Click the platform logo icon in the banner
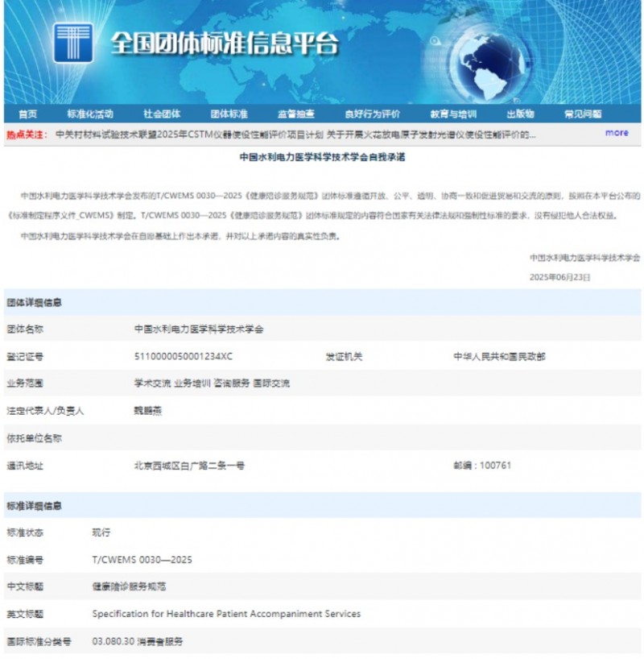Image resolution: width=644 pixels, height=659 pixels. click(73, 43)
